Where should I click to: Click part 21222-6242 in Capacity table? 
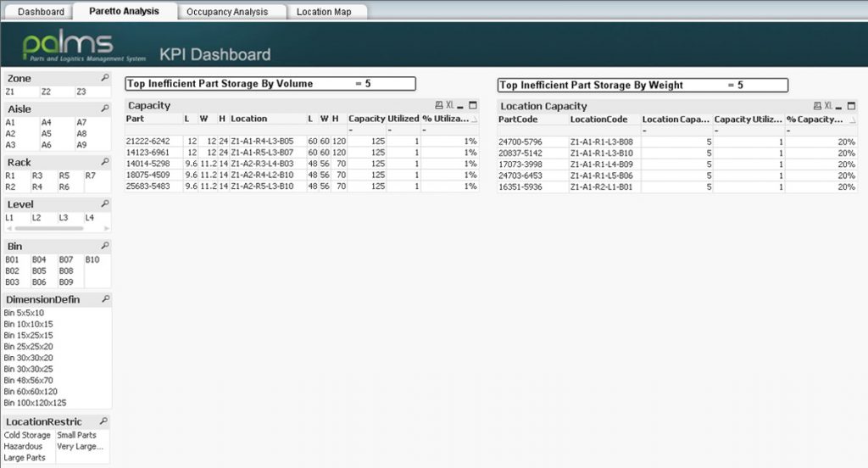pos(147,141)
